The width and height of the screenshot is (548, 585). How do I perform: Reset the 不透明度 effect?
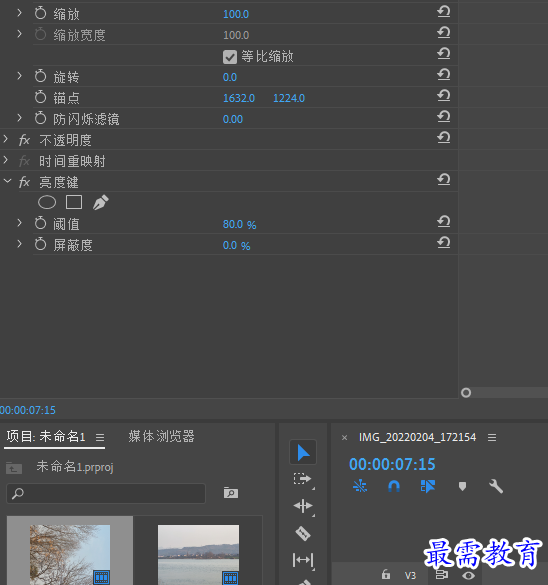pos(444,138)
